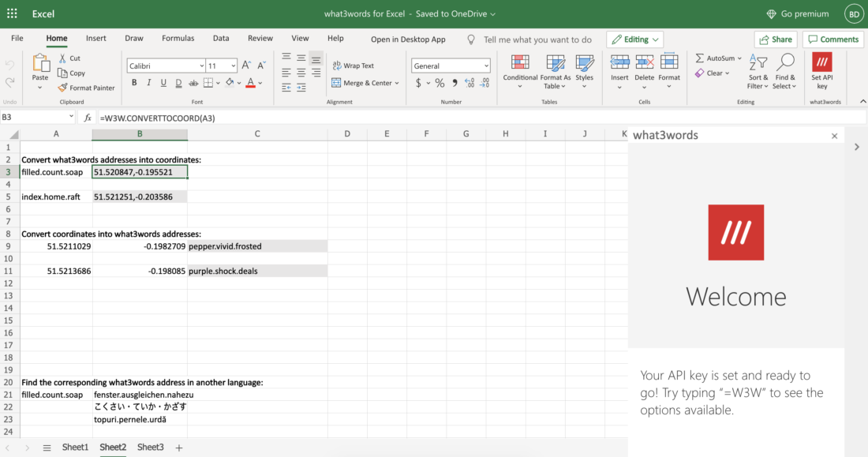Click the Tell me what you want search box
The height and width of the screenshot is (457, 868).
point(537,40)
